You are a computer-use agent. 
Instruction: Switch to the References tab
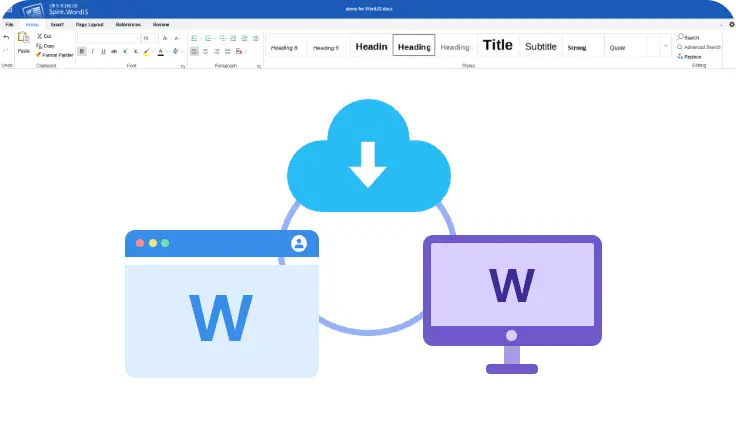[x=128, y=24]
